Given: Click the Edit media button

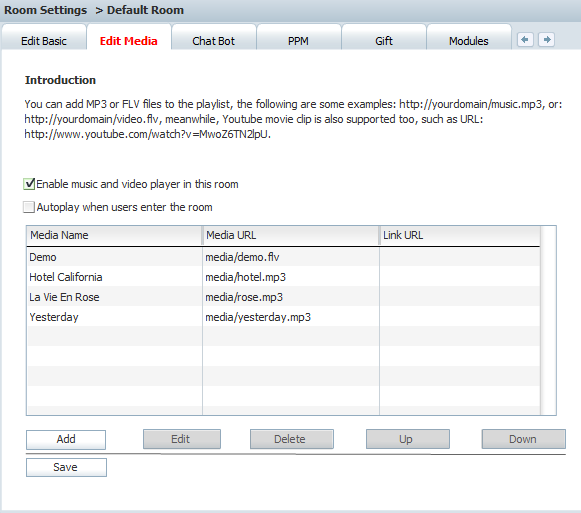Looking at the screenshot, I should 182,439.
